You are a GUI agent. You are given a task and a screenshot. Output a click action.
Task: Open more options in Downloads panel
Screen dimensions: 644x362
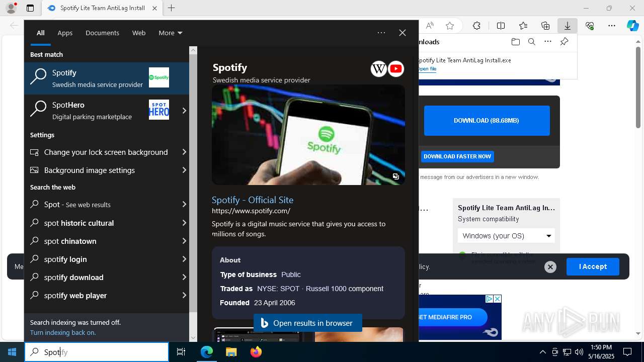pos(548,42)
